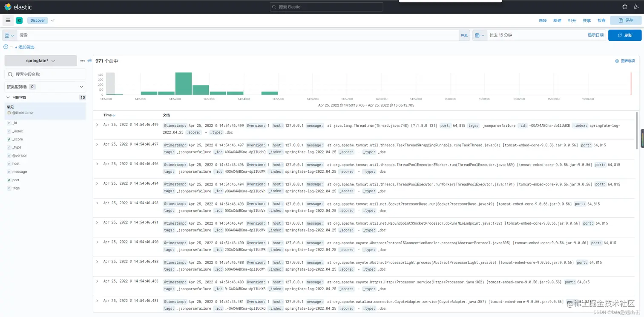The image size is (644, 317).
Task: Expand the log row at 14:54:46.496
Action: click(x=97, y=164)
